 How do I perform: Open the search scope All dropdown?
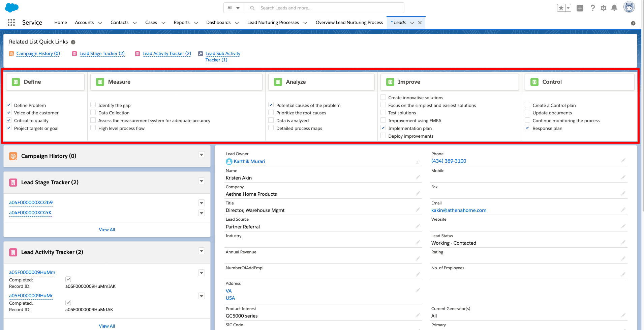[x=233, y=7]
